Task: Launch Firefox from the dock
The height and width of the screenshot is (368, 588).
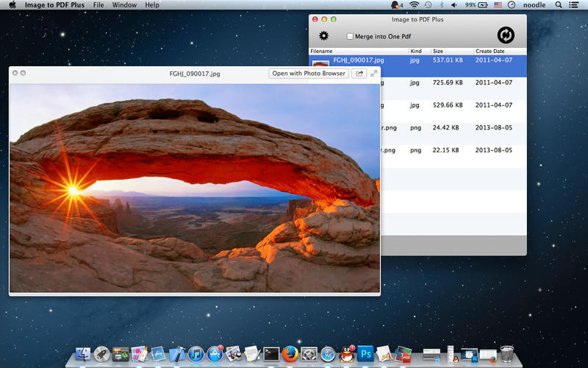Action: (290, 354)
